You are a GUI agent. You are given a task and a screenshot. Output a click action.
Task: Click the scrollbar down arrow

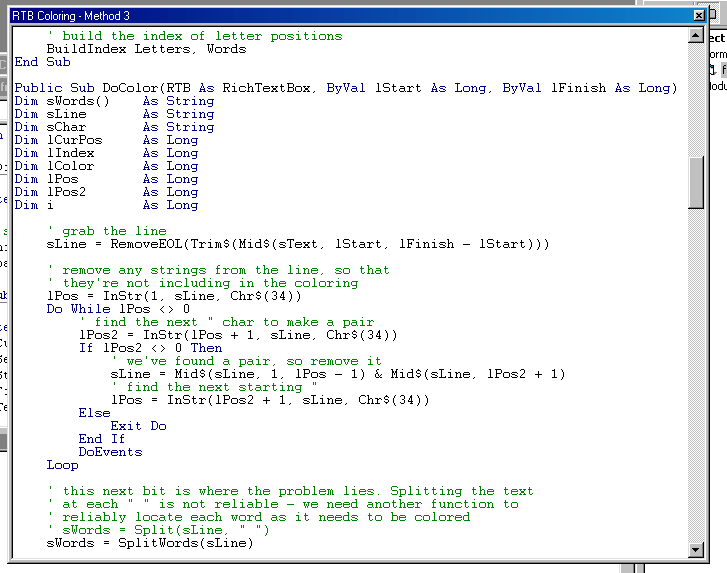click(696, 550)
